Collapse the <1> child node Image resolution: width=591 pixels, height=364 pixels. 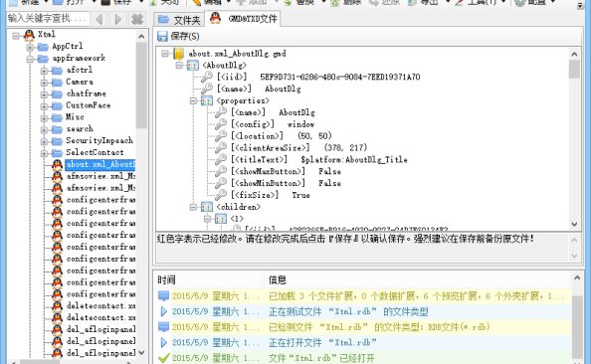(207, 219)
